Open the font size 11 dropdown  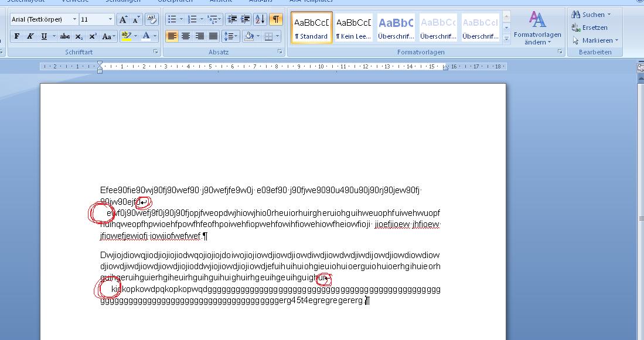[x=110, y=19]
